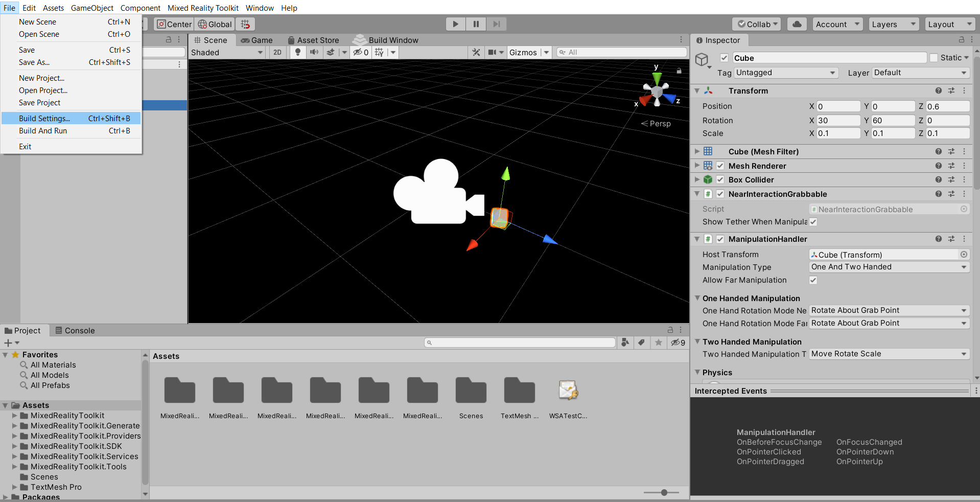Select the editor tools wrench icon
The image size is (980, 502).
[x=476, y=52]
